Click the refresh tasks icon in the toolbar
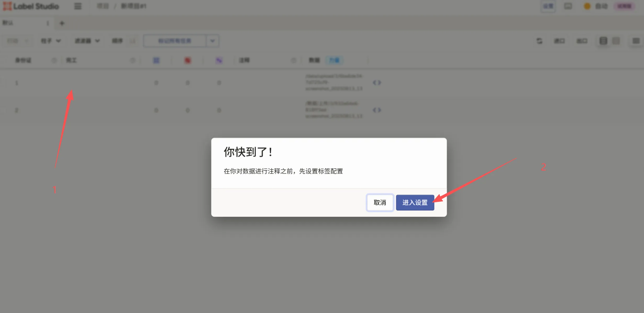 pyautogui.click(x=540, y=41)
